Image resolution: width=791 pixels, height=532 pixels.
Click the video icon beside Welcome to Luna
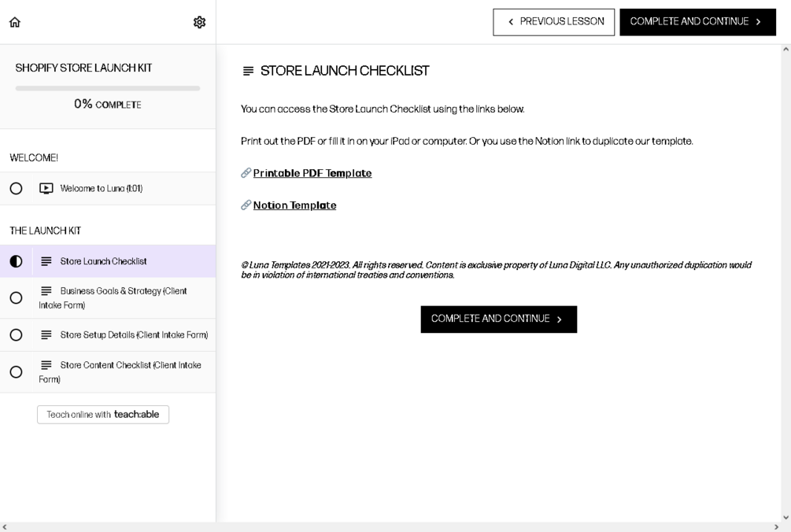pos(46,189)
